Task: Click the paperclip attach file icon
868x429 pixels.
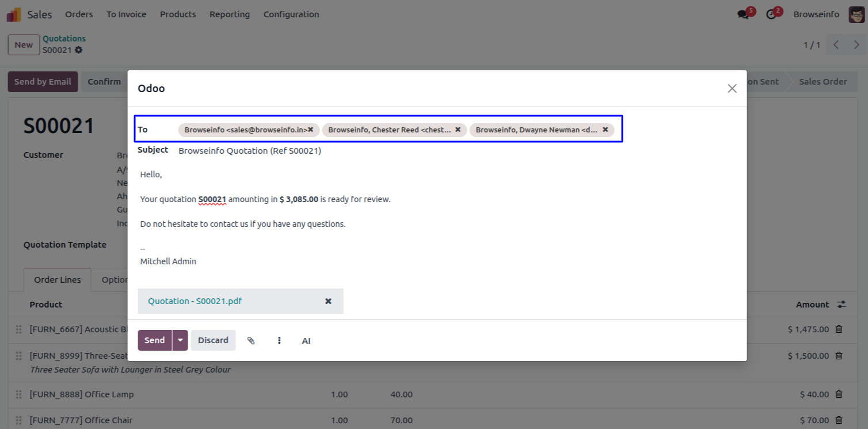Action: [251, 340]
